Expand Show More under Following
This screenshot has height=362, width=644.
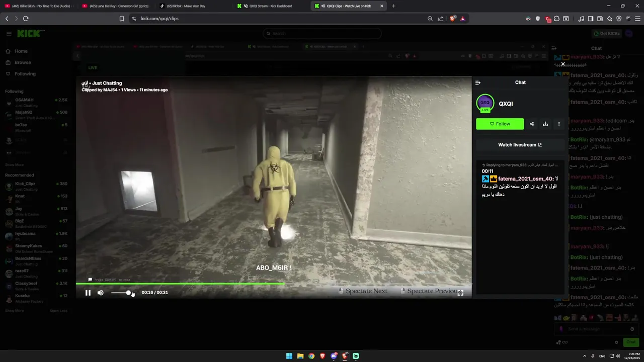click(x=15, y=165)
